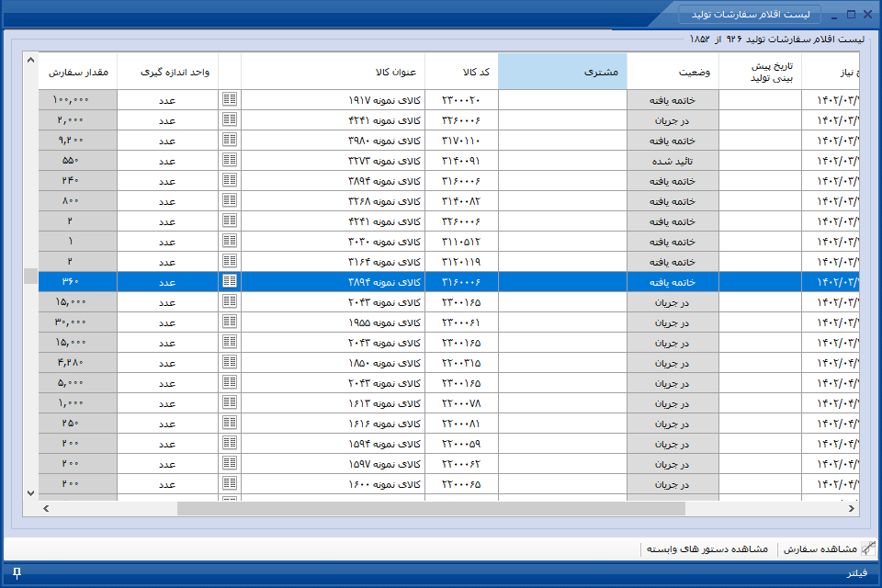The height and width of the screenshot is (588, 882).
Task: Click item code ۳۱۱۰۵۱۲ cell
Action: point(462,242)
